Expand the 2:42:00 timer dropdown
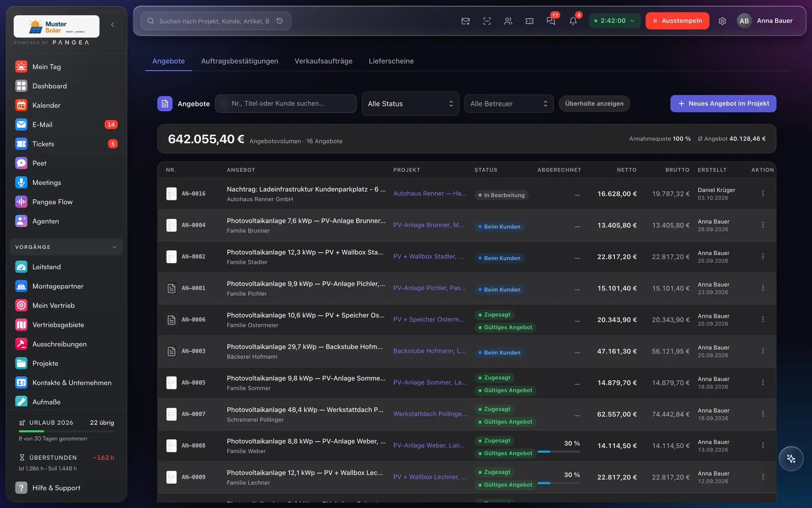The width and height of the screenshot is (812, 508). click(615, 21)
